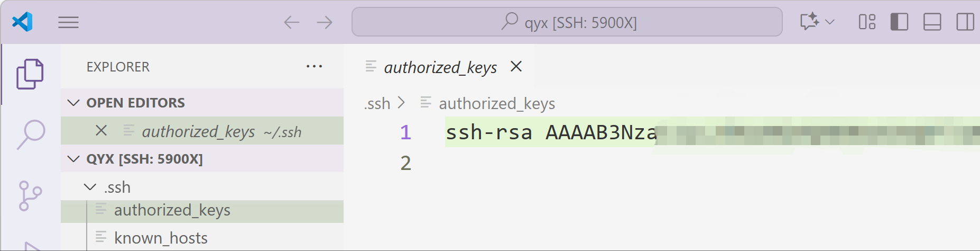980x251 pixels.
Task: Open the Customize Layout icon
Action: pyautogui.click(x=867, y=22)
